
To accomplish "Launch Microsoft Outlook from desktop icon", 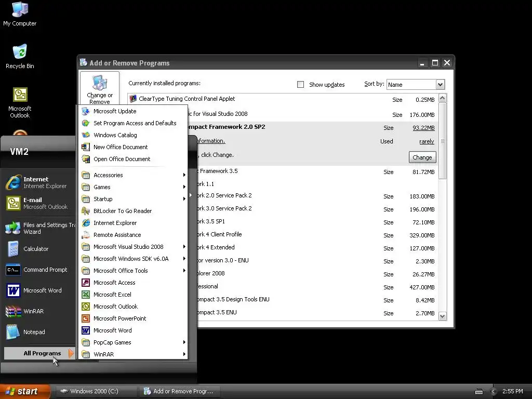I will [20, 103].
